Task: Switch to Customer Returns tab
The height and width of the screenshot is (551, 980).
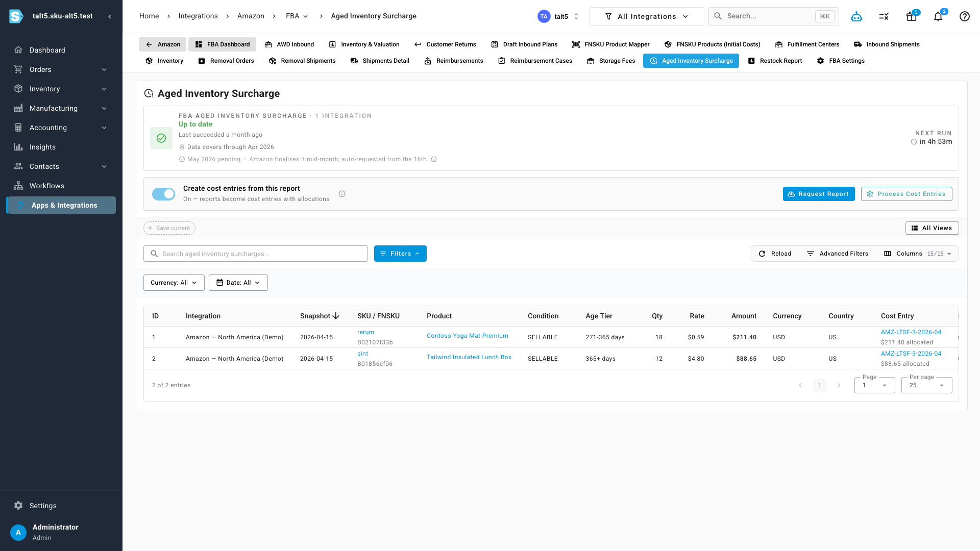Action: 445,44
